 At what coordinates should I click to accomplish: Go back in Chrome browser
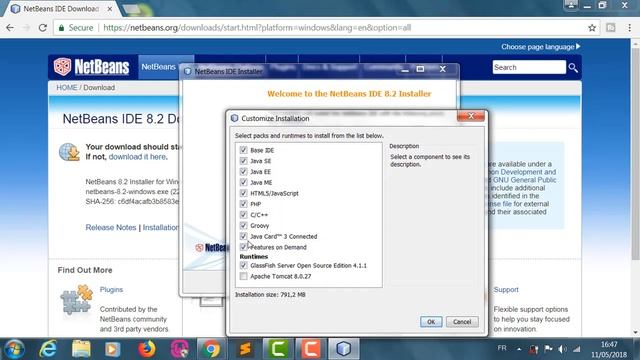[x=10, y=28]
